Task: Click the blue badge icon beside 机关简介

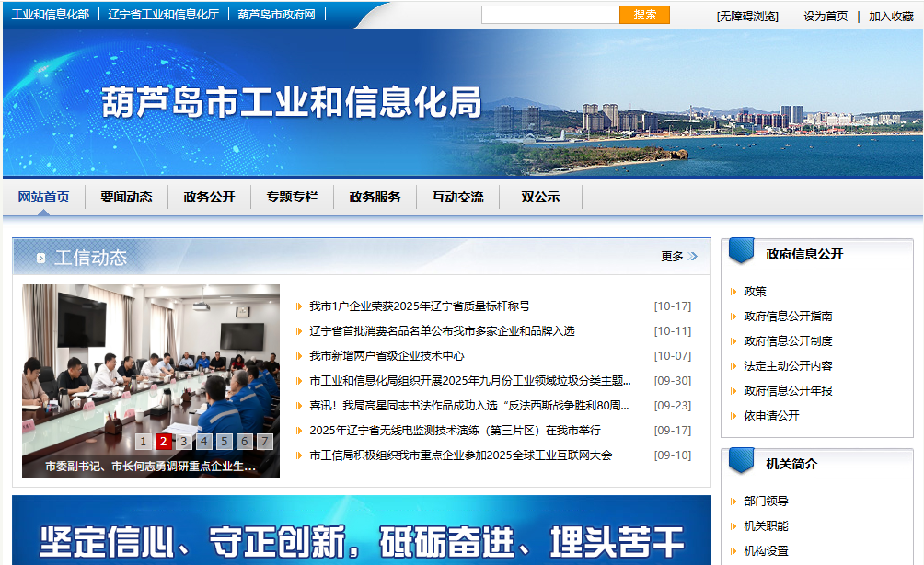Action: point(742,461)
